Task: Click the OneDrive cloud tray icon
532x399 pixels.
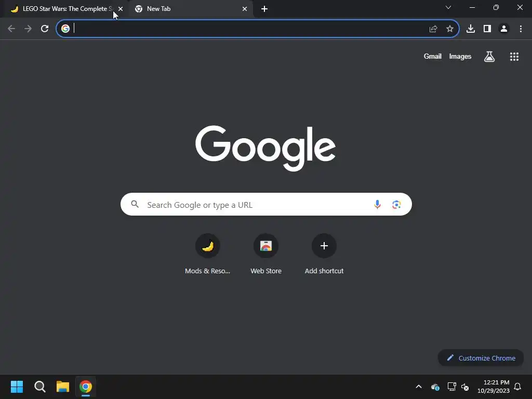Action: [x=435, y=387]
